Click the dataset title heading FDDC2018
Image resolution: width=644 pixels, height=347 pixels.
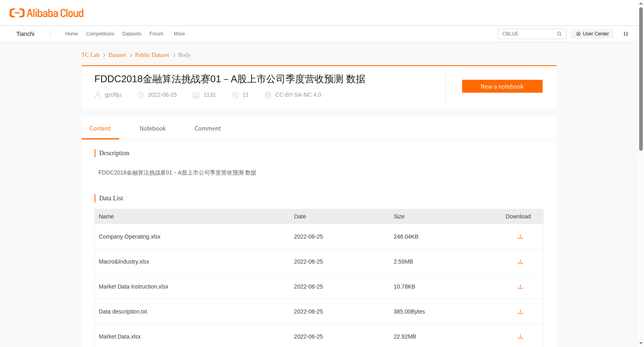click(230, 79)
